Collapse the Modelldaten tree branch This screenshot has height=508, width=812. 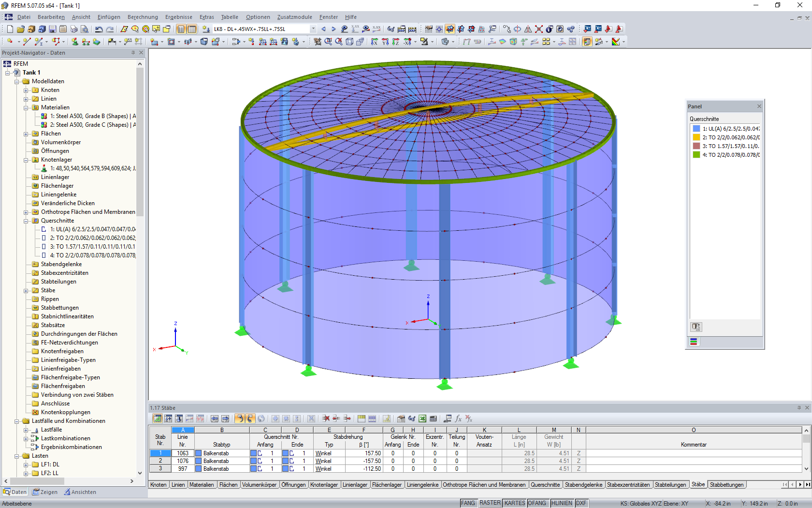tap(17, 81)
